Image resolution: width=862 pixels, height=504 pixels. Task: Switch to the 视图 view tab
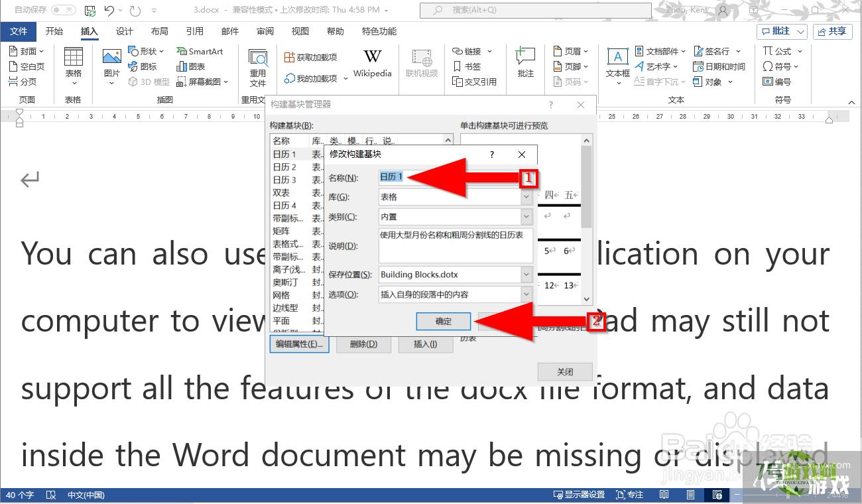300,31
